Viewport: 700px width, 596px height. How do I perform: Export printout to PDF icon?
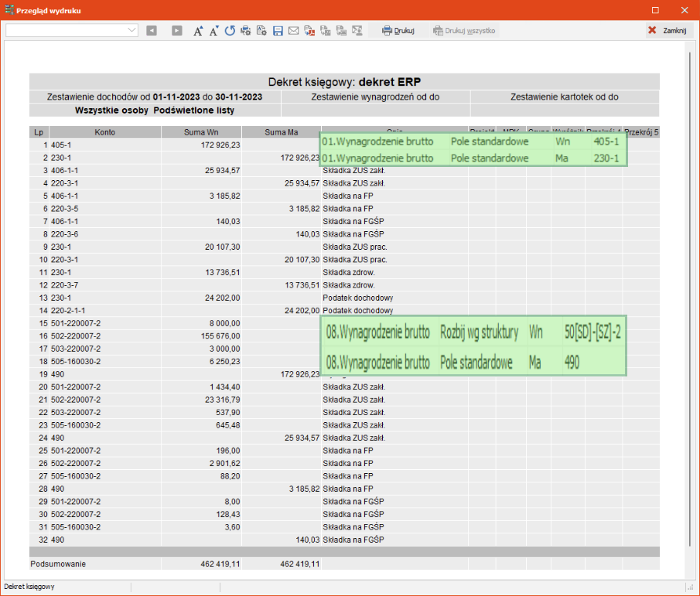[x=309, y=30]
